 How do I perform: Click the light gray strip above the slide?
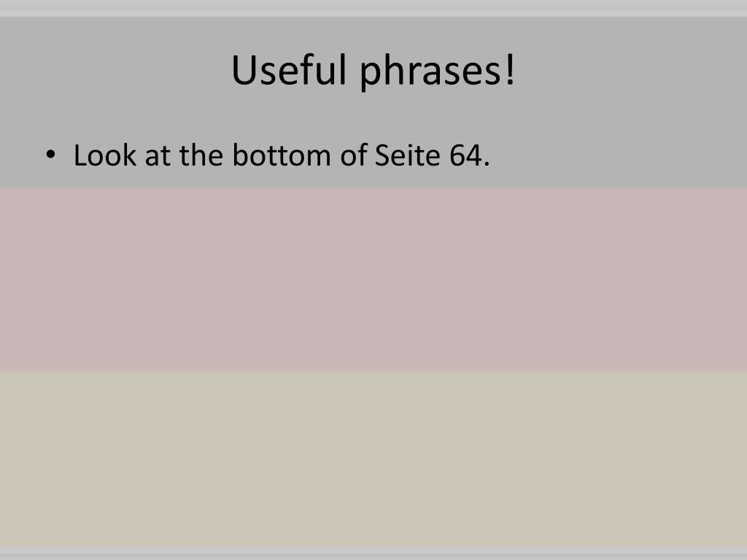point(373,8)
